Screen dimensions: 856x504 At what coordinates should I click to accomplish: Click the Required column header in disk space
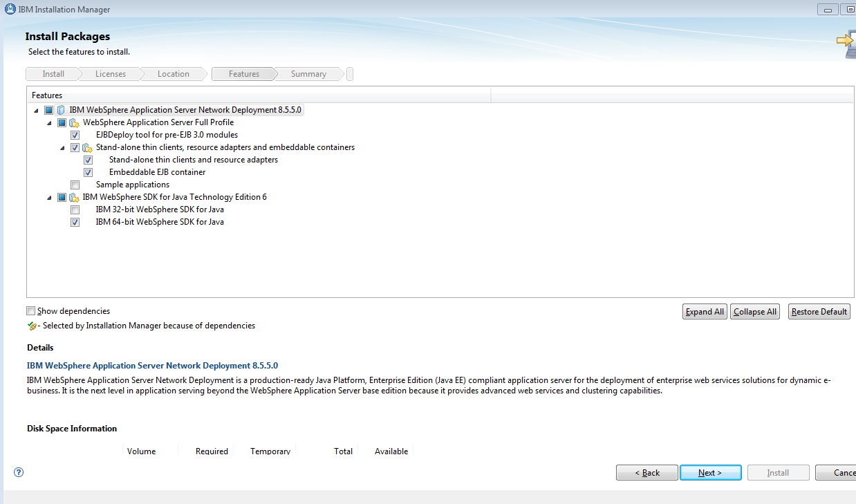click(212, 451)
